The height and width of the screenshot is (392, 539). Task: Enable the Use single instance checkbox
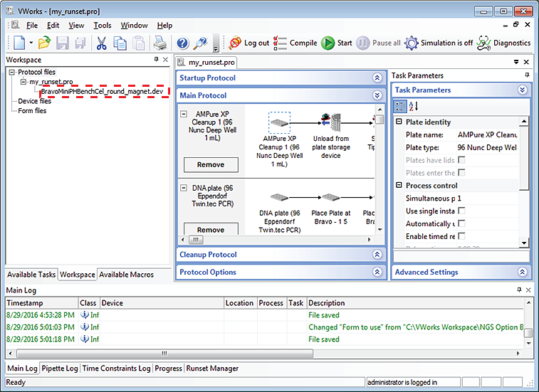tap(461, 211)
